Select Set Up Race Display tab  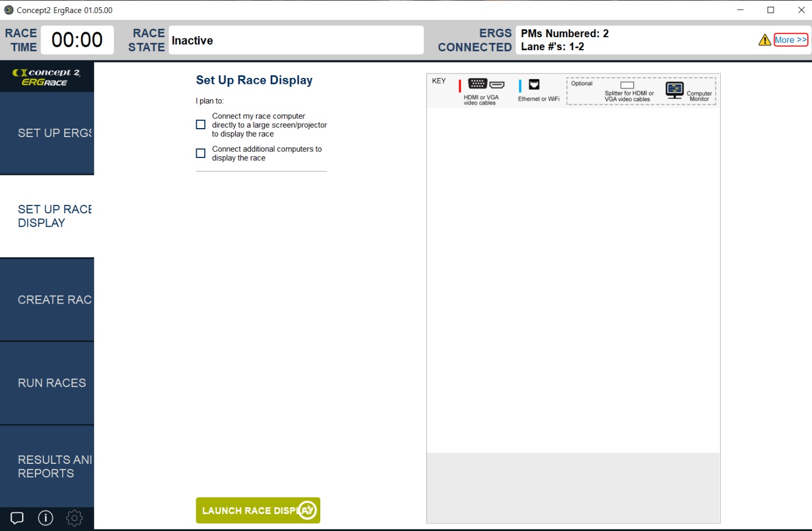pyautogui.click(x=47, y=216)
